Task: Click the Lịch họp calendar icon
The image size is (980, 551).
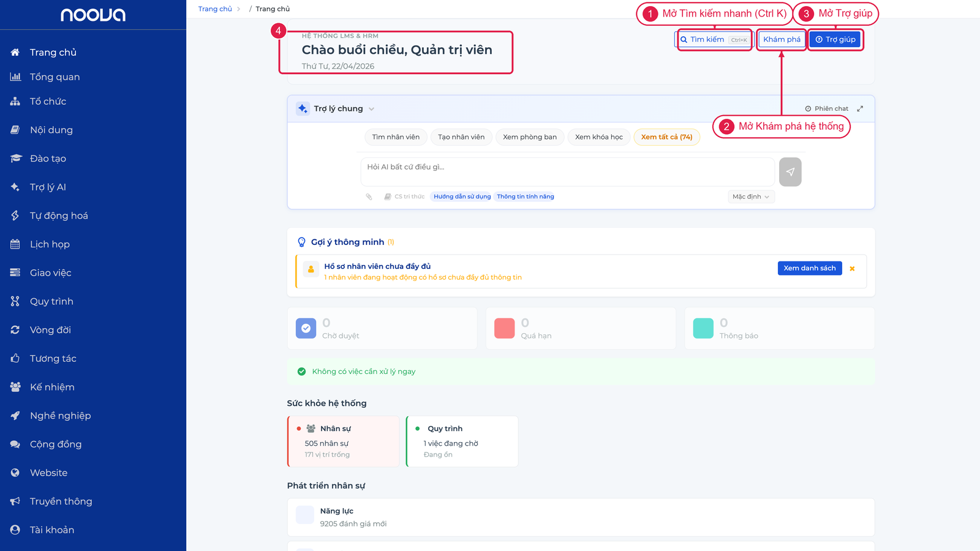Action: pos(15,244)
